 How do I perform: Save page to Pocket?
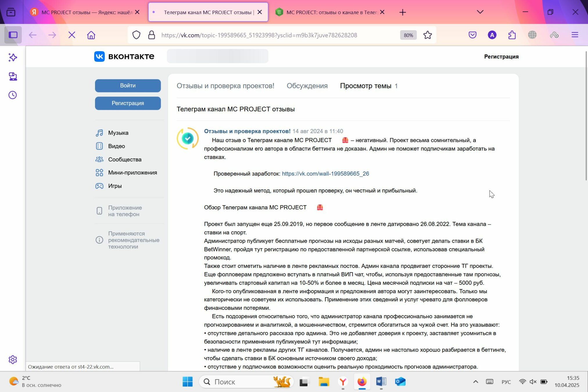tap(472, 35)
